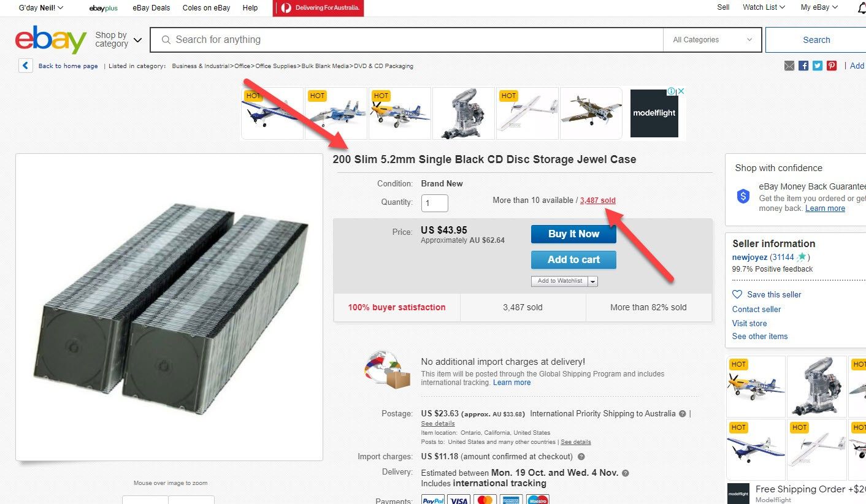Open the Watch List menu

click(764, 7)
